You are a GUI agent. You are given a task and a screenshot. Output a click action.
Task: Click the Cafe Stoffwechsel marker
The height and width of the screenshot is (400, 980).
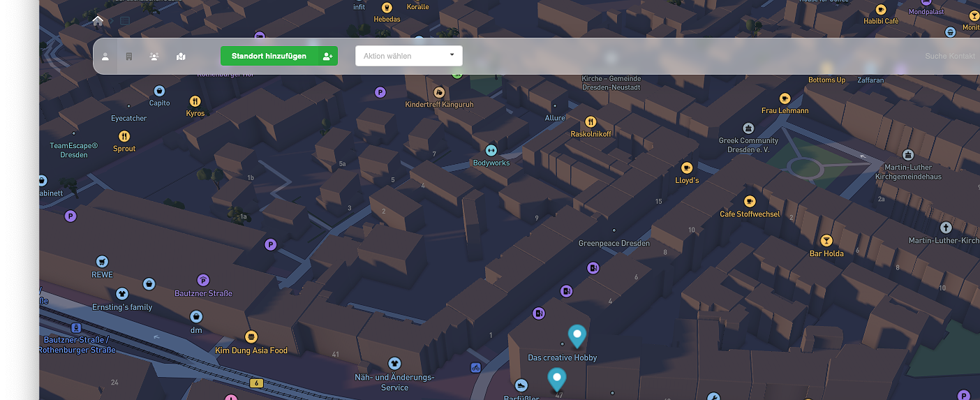click(x=750, y=202)
